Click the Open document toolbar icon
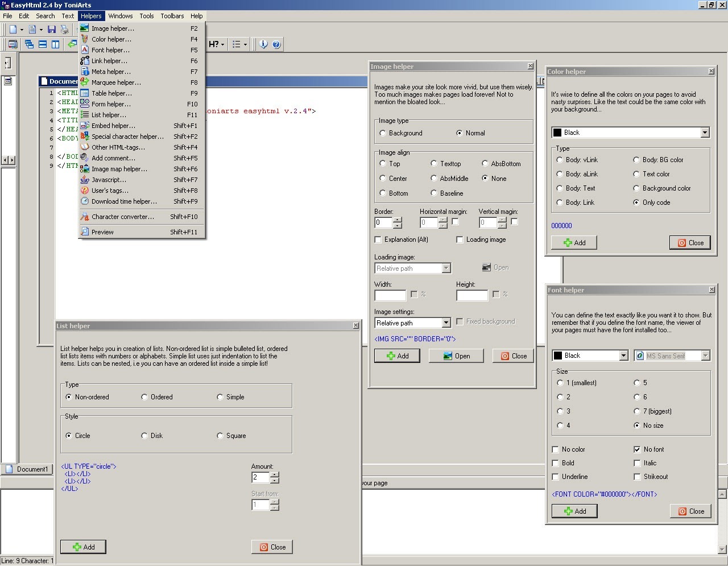728x566 pixels. pos(32,29)
